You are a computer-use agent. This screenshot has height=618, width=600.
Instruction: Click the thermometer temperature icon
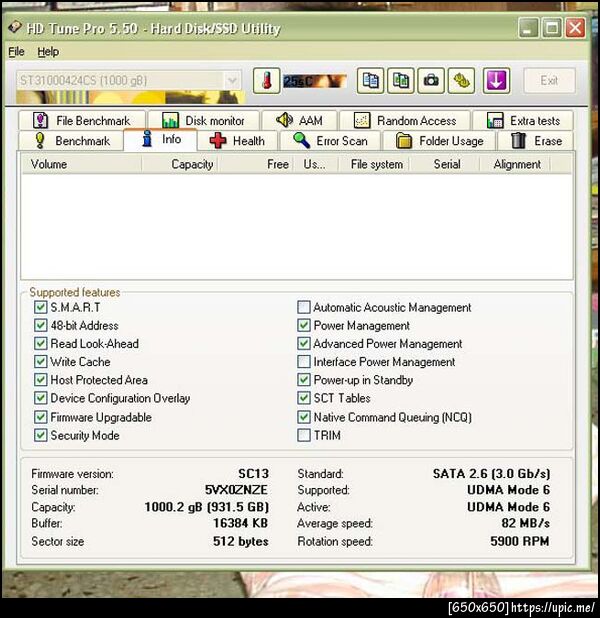(x=266, y=81)
